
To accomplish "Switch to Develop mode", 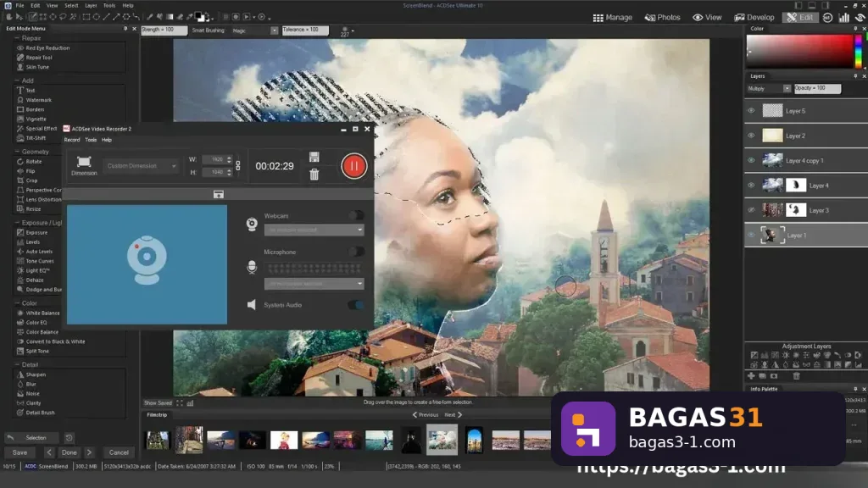I will click(x=754, y=18).
